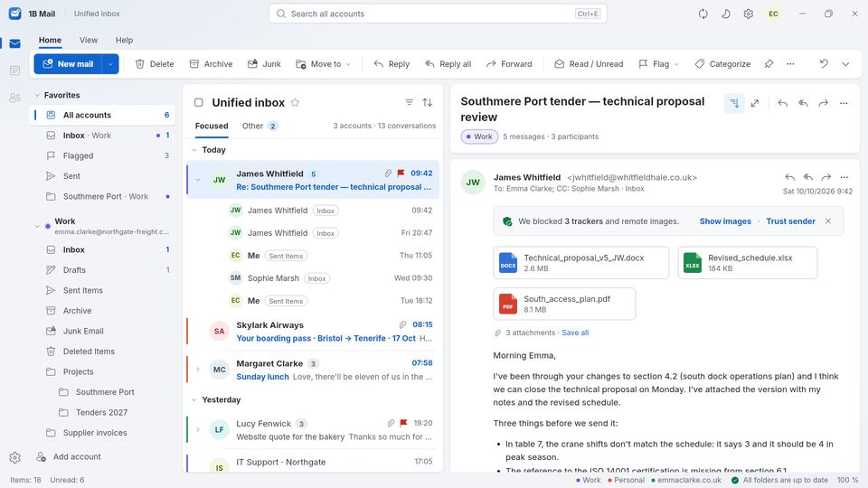Viewport: 868px width, 488px height.
Task: Open the View tab
Action: pos(89,41)
